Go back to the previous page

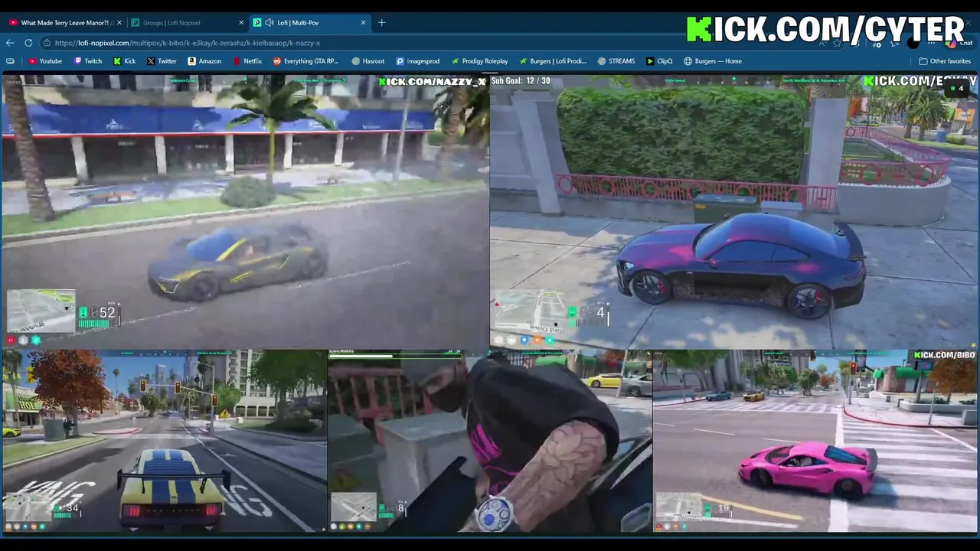[x=10, y=43]
